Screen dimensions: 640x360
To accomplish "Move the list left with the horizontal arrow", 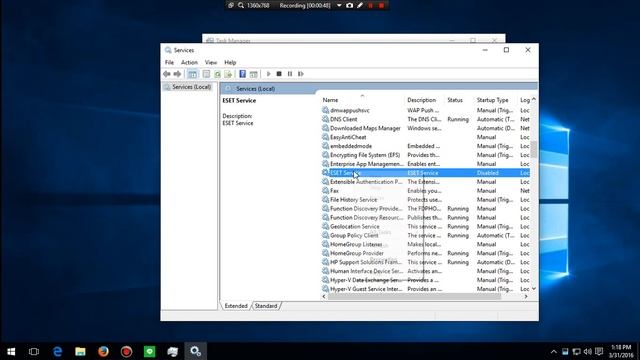I will pyautogui.click(x=324, y=297).
